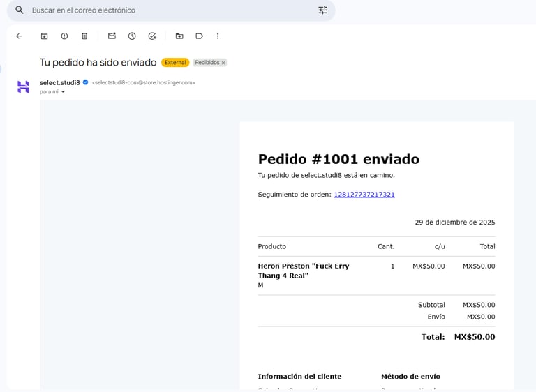Screen dimensions: 536x392
Task: Click the Hostinger sender avatar
Action: (x=23, y=86)
